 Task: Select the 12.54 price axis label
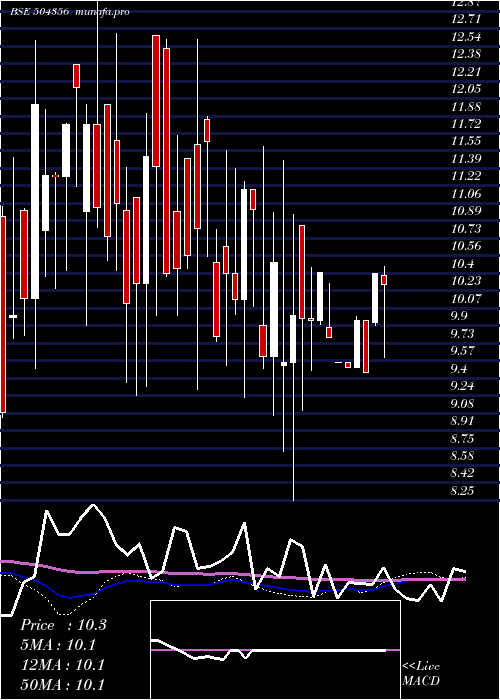466,37
